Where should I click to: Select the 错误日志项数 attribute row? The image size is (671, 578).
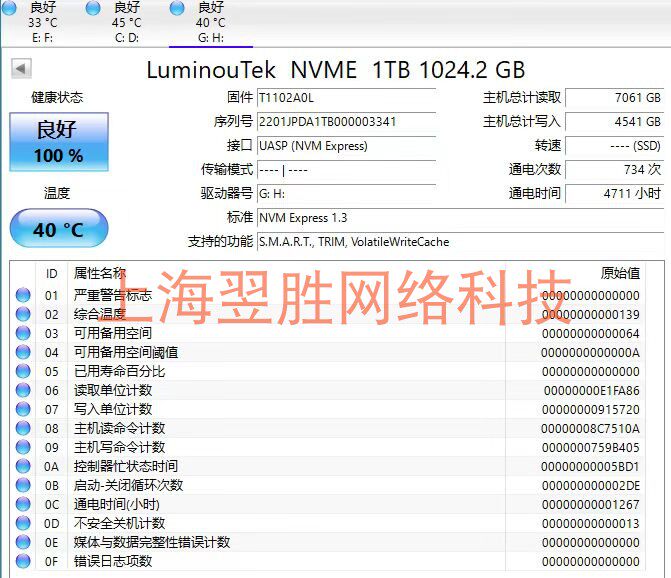pyautogui.click(x=328, y=561)
